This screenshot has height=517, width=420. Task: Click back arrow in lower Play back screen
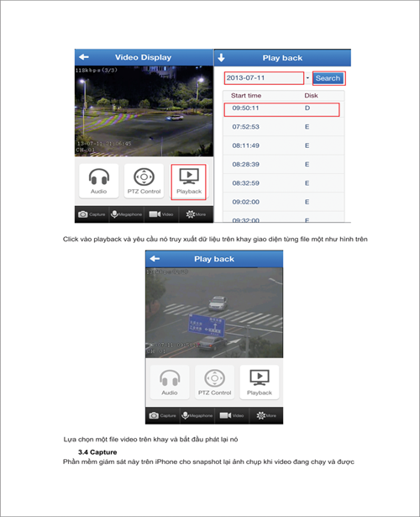click(x=155, y=259)
